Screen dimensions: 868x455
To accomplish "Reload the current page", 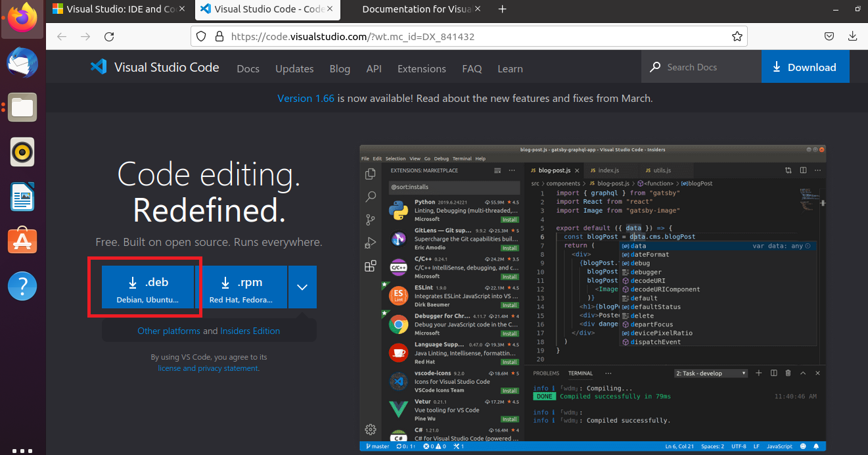I will click(x=110, y=37).
